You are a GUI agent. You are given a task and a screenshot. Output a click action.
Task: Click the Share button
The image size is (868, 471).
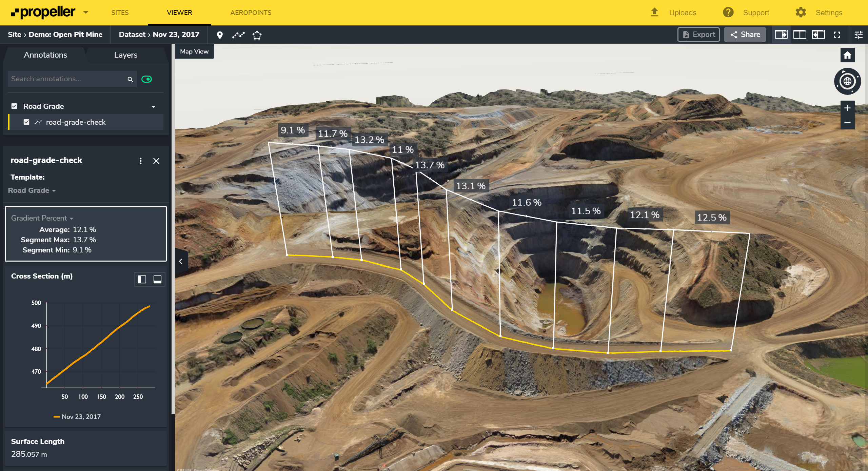pos(745,35)
